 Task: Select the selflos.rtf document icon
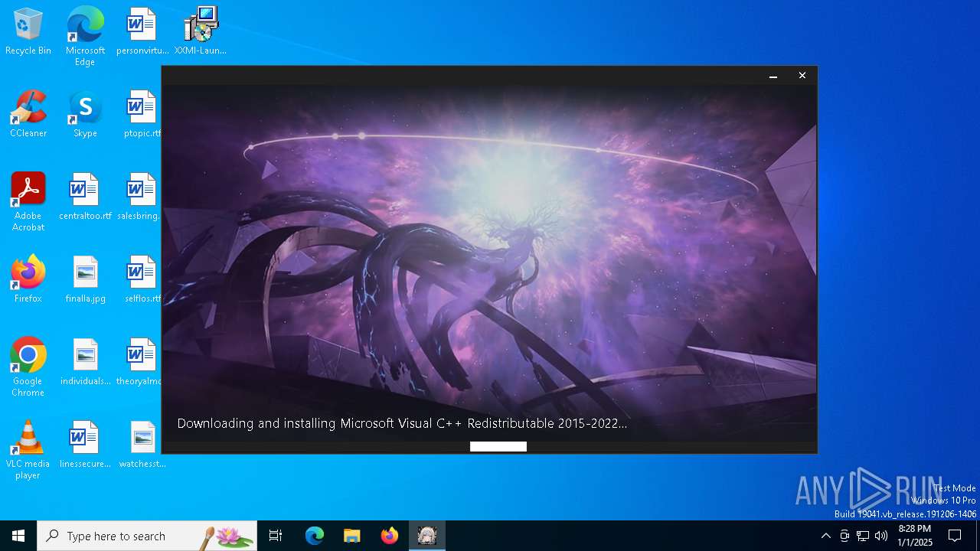142,279
